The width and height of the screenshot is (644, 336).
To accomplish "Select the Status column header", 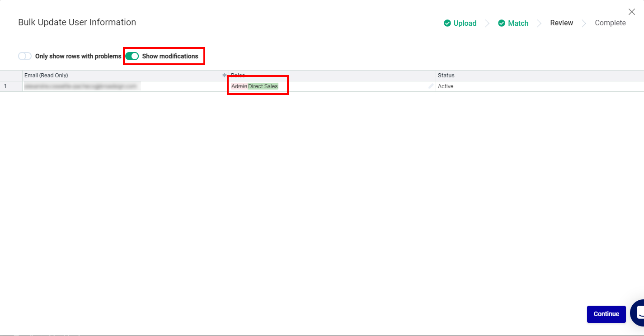I will pos(540,76).
